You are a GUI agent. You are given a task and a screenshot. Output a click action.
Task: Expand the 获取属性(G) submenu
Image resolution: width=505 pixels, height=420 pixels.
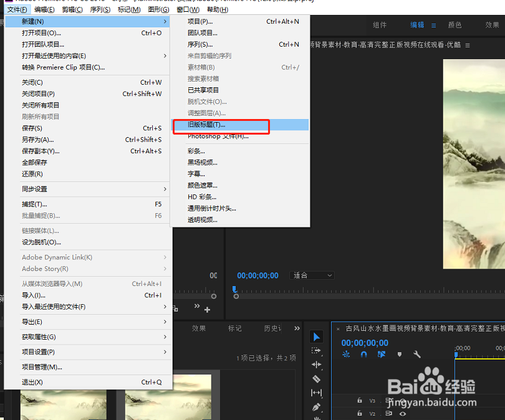tap(165, 337)
